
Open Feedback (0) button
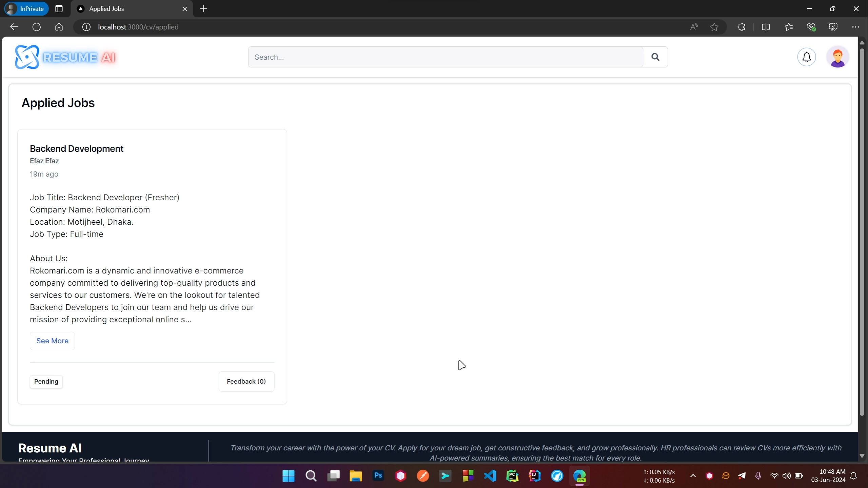246,382
